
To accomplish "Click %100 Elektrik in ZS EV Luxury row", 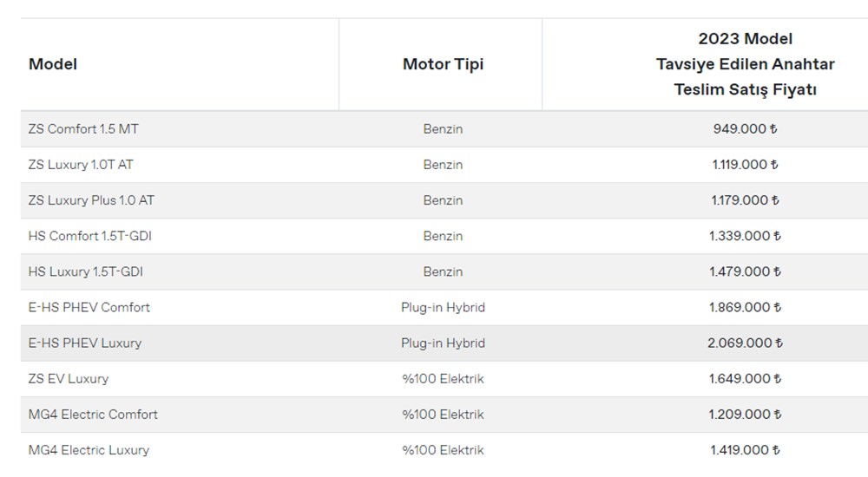I will [443, 378].
